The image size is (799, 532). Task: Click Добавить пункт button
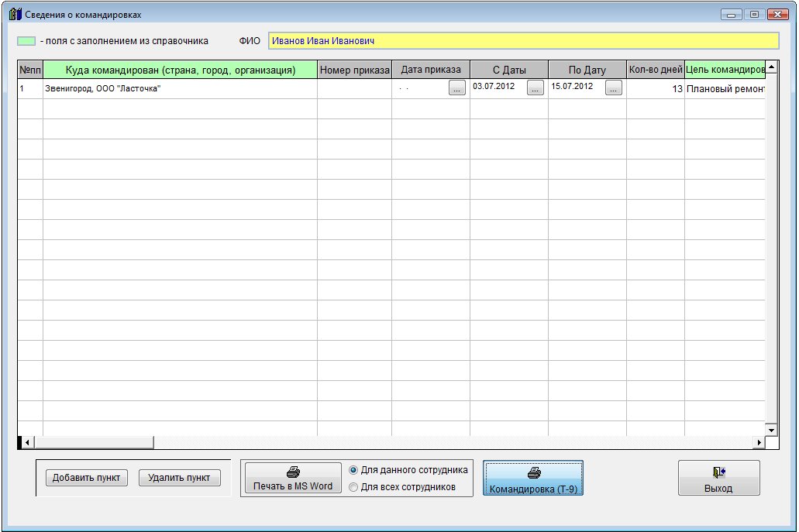click(x=87, y=478)
